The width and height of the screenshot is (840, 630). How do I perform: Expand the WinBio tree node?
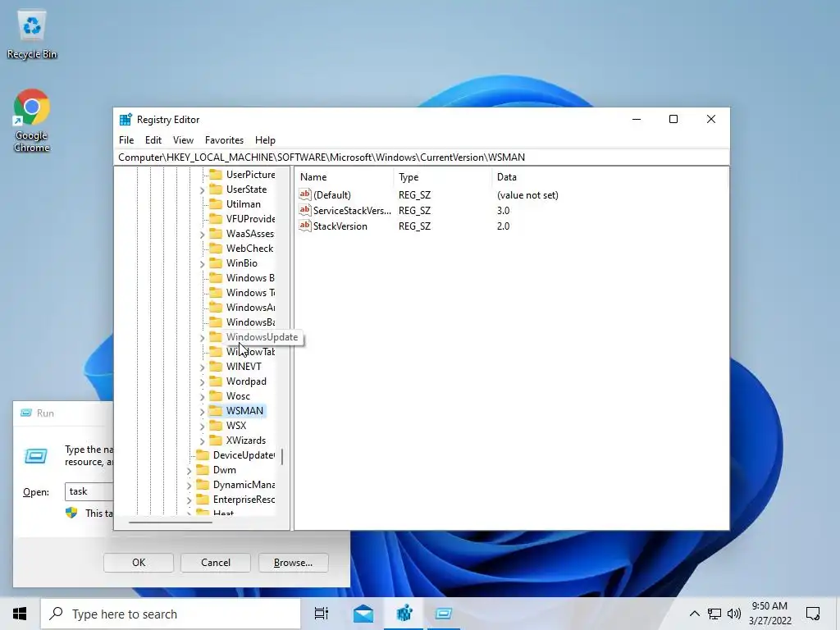[202, 263]
